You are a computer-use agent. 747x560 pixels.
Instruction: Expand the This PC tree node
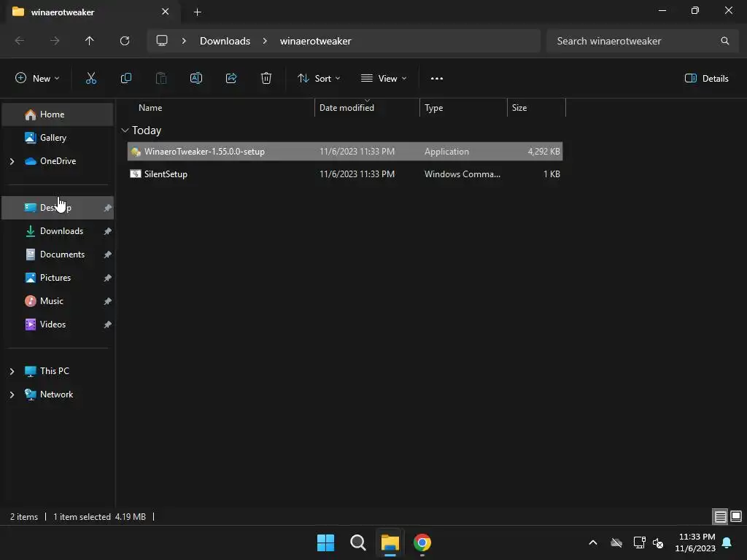tap(12, 371)
